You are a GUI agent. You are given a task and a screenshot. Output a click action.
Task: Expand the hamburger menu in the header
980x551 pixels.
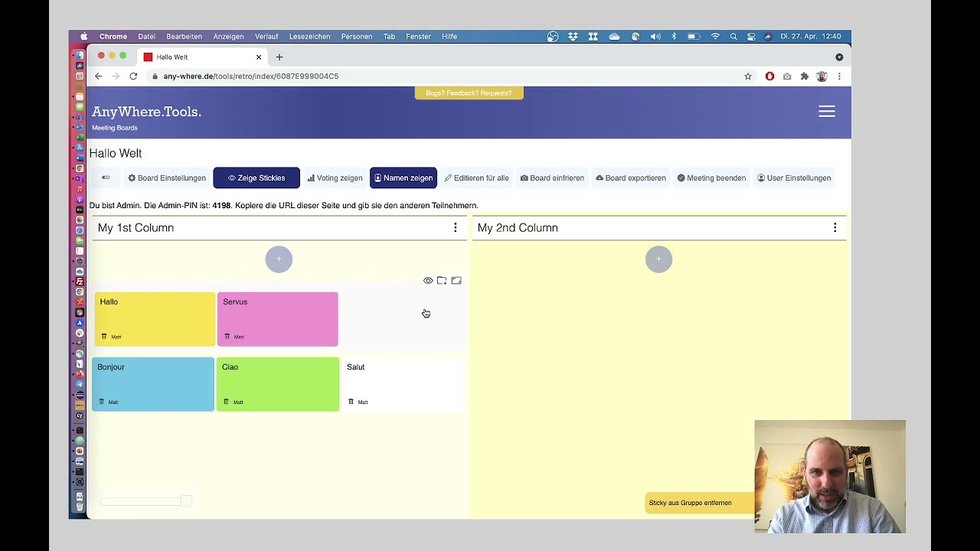(x=827, y=112)
